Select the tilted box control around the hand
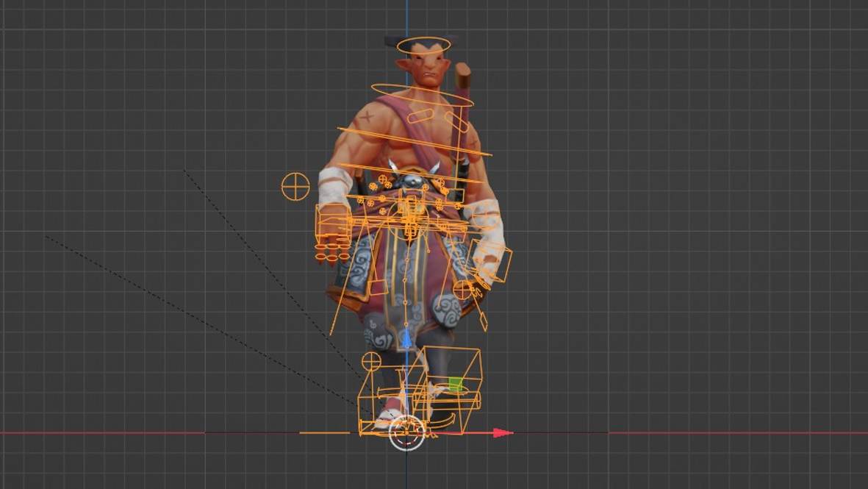This screenshot has width=868, height=489. [491, 261]
